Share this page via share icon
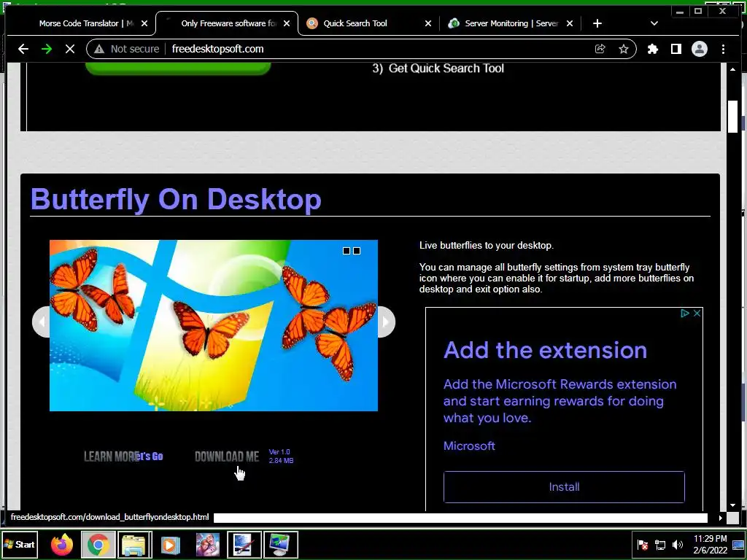Viewport: 747px width, 560px height. [x=600, y=49]
